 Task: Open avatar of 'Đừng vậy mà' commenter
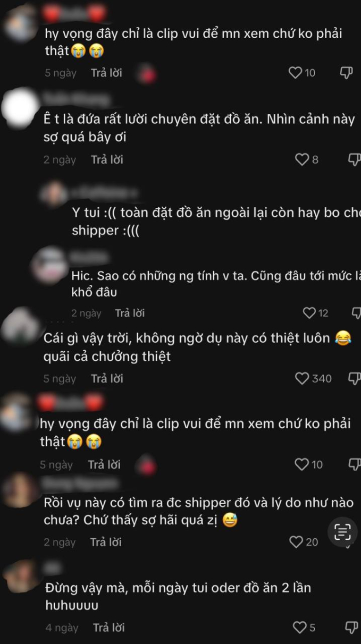[21, 577]
